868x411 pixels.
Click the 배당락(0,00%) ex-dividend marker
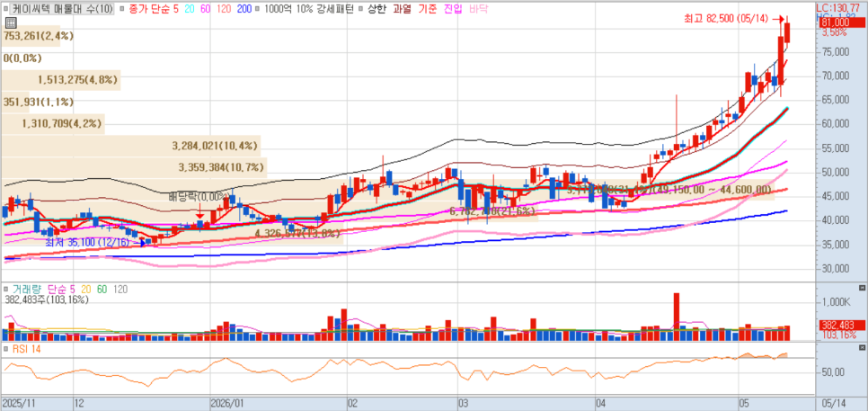click(199, 196)
